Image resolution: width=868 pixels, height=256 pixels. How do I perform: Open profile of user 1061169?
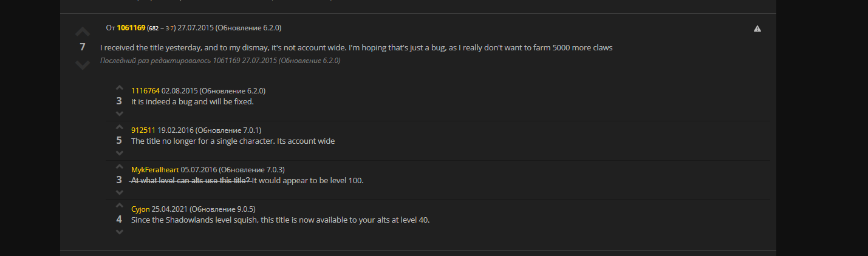tap(131, 28)
